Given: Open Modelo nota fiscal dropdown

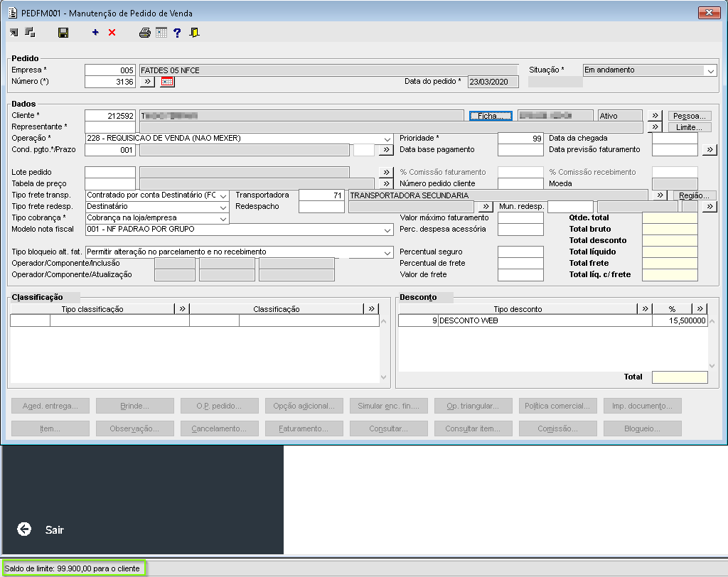Looking at the screenshot, I should pos(387,230).
